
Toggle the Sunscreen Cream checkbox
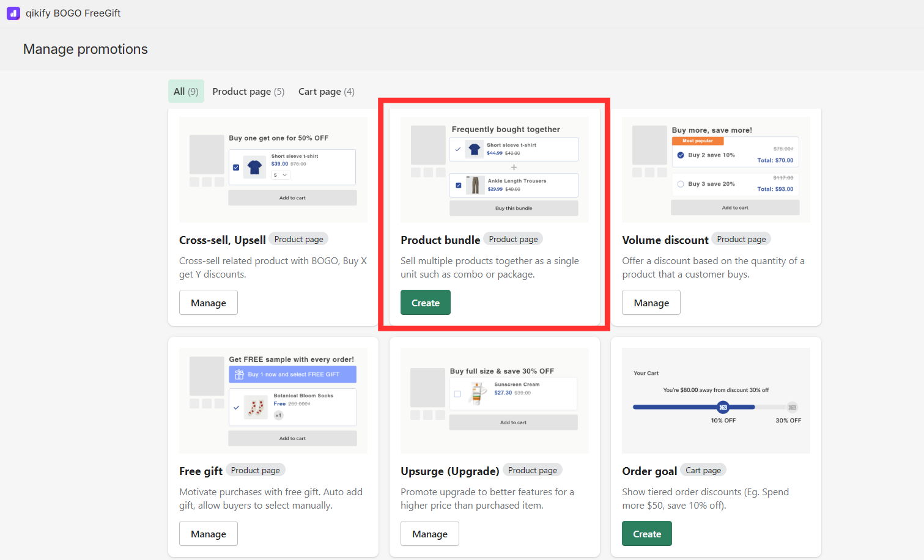pos(457,394)
